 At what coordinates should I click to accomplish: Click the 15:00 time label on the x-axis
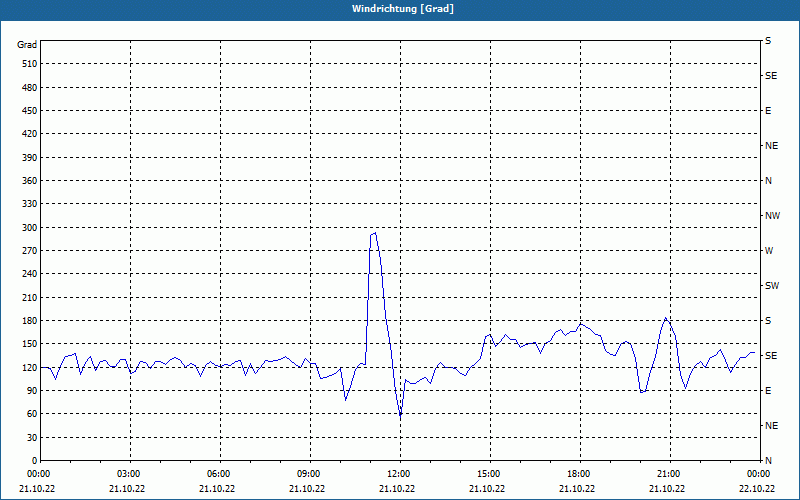click(x=490, y=474)
